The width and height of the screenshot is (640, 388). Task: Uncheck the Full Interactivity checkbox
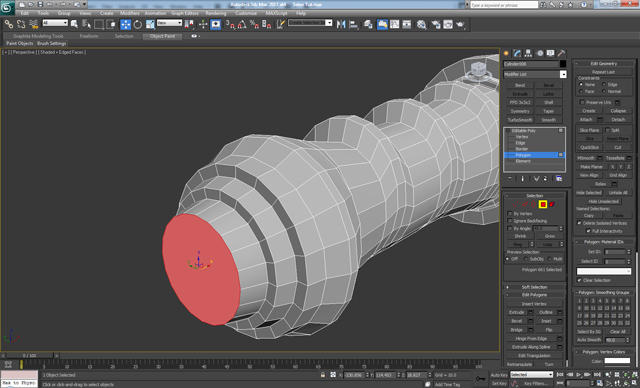(588, 231)
